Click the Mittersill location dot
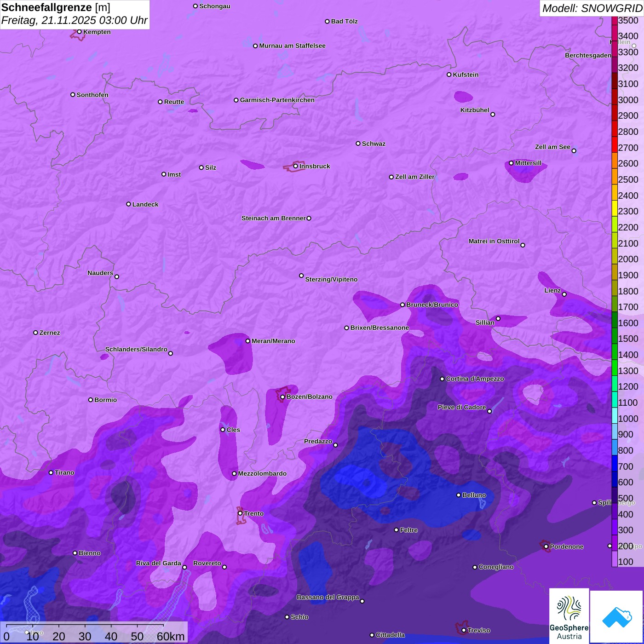 (512, 163)
